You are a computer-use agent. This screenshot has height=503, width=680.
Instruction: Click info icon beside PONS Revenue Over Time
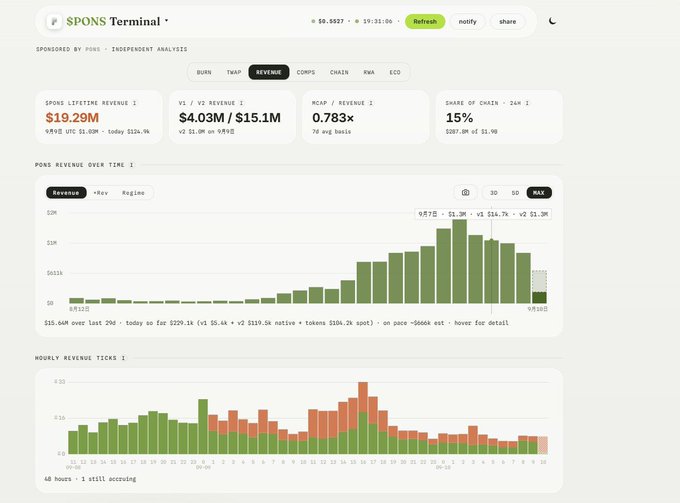point(131,165)
